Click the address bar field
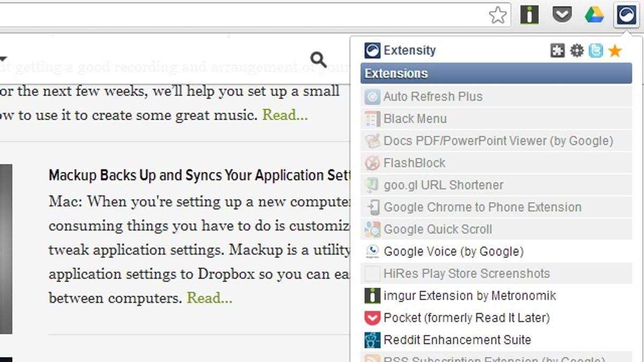Screen dimensions: 644x362 tap(255, 15)
